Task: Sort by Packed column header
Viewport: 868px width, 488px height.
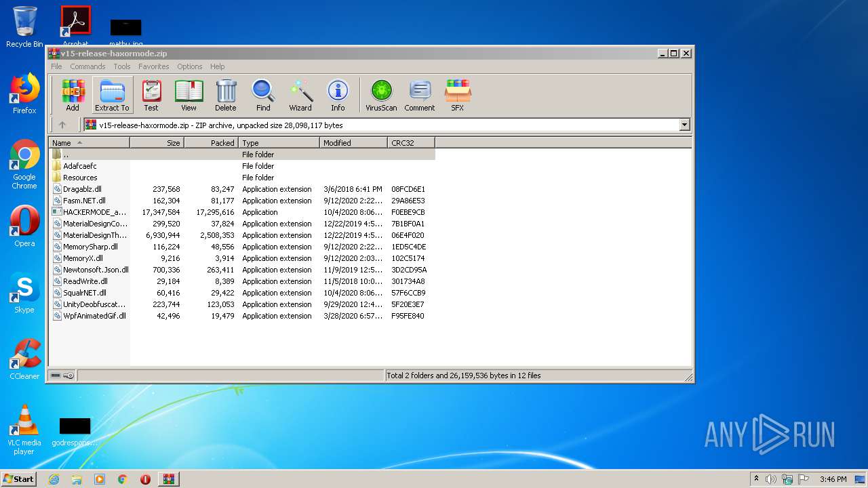Action: pos(211,142)
